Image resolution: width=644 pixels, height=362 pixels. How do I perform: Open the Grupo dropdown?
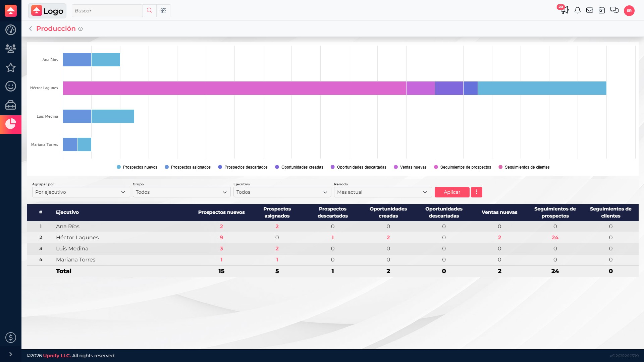coord(181,192)
